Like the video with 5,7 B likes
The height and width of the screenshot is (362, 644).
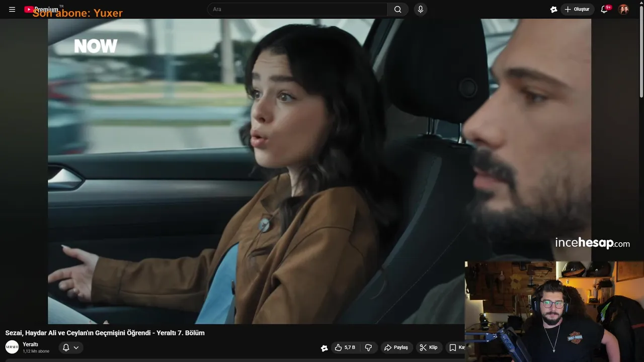pos(345,347)
